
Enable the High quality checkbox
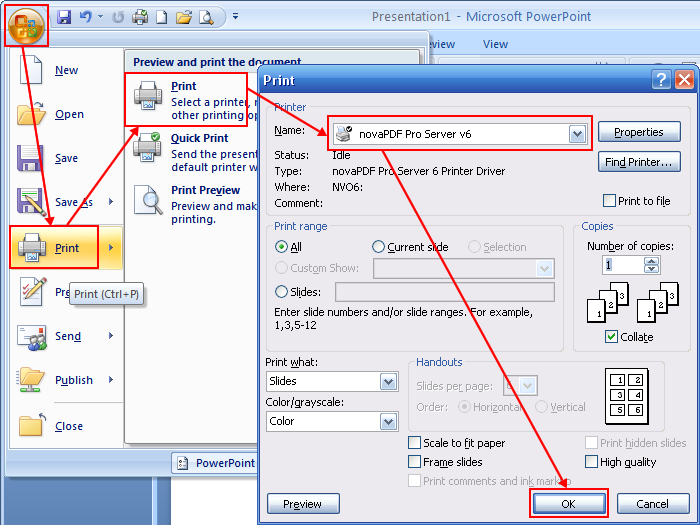click(x=591, y=461)
